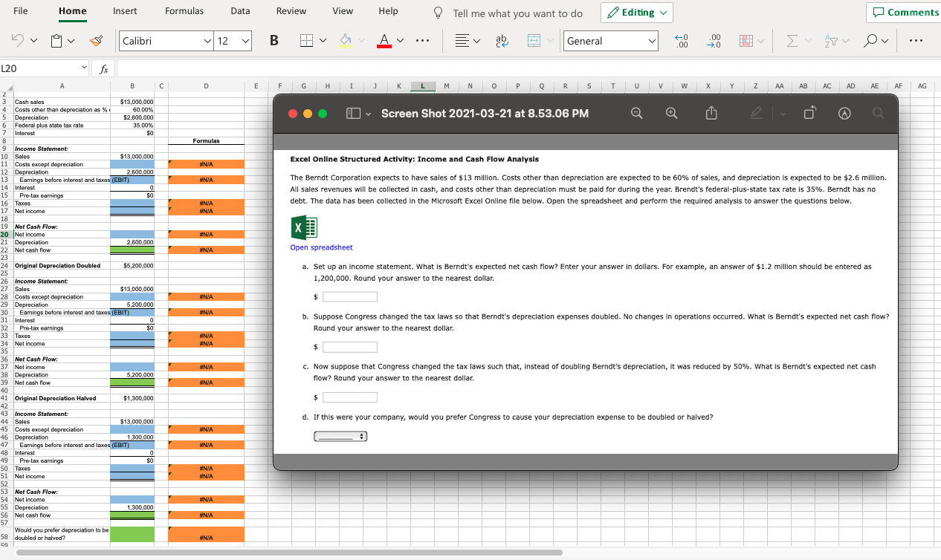Image resolution: width=941 pixels, height=560 pixels.
Task: Toggle the fill color on selection
Action: tap(345, 41)
